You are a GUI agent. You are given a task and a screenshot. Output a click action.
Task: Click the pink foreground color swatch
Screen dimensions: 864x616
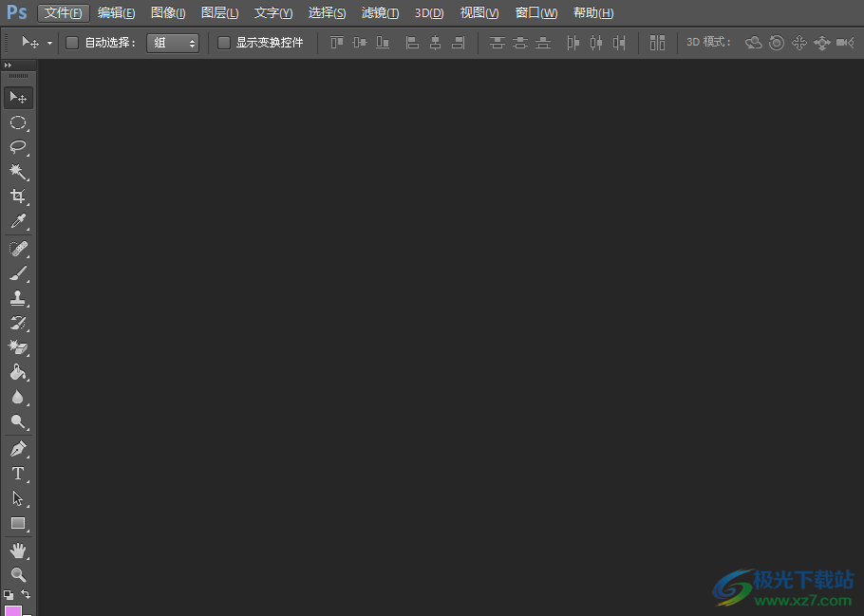click(12, 610)
